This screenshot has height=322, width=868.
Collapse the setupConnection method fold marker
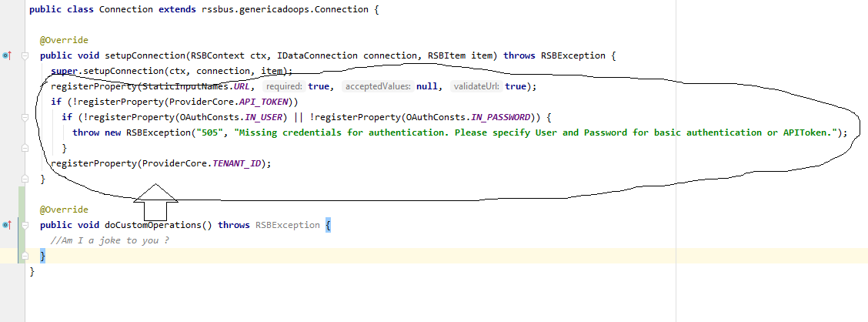[x=25, y=55]
